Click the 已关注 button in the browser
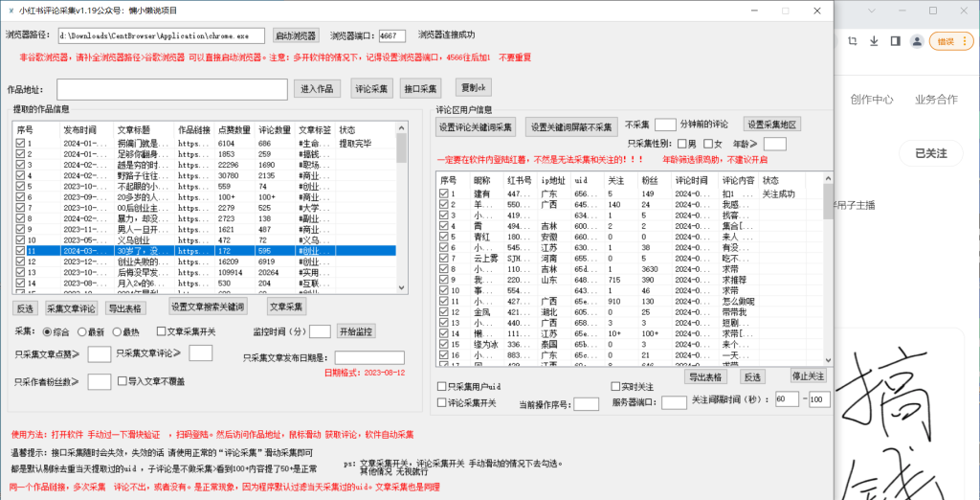 931,152
